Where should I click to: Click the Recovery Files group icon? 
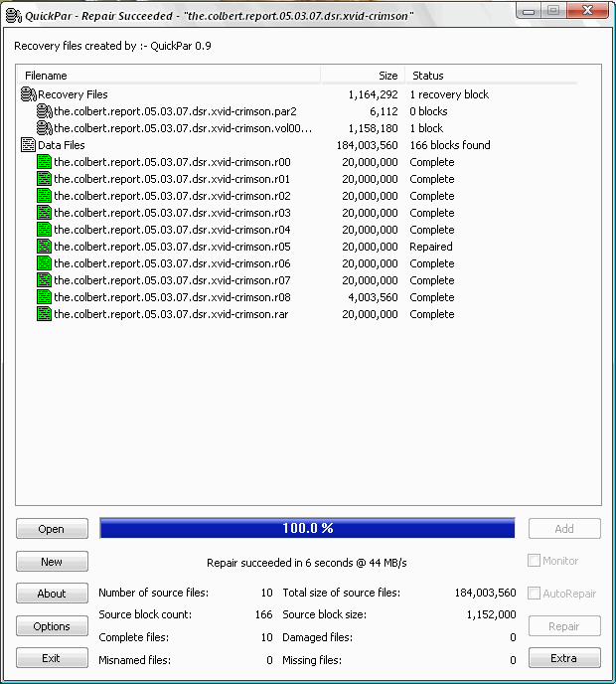click(x=29, y=94)
